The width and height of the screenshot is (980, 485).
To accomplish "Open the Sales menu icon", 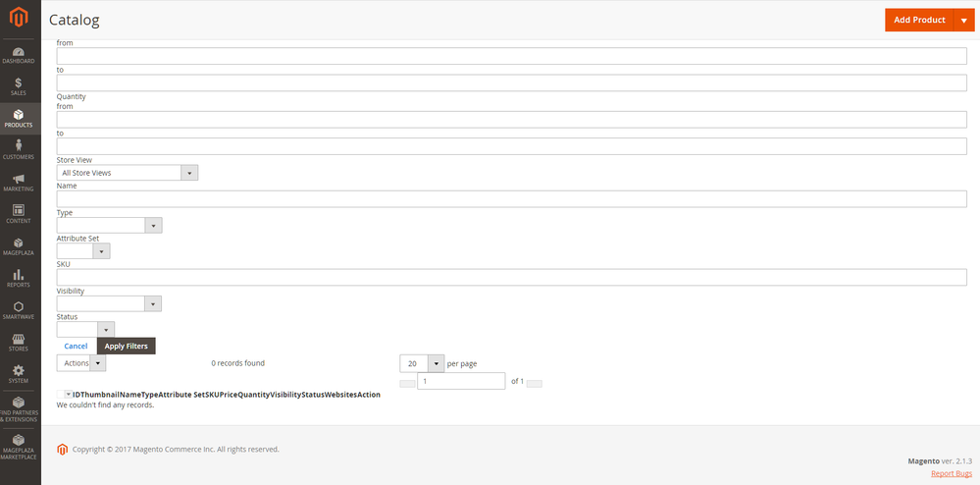I will tap(20, 86).
